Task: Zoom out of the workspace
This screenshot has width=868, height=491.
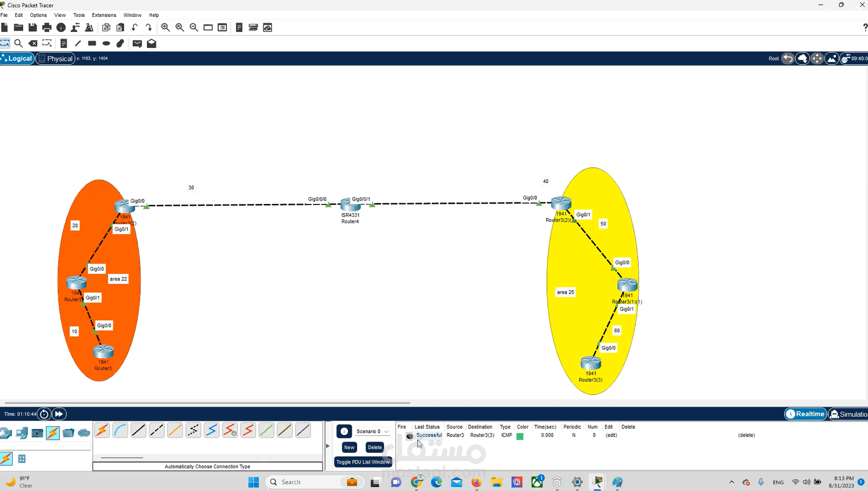Action: point(194,28)
